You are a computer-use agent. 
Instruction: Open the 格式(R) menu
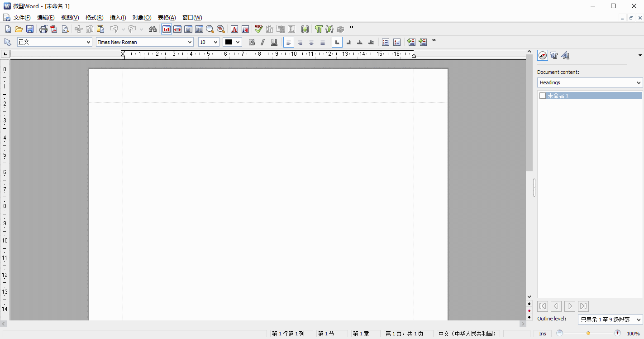(x=94, y=18)
